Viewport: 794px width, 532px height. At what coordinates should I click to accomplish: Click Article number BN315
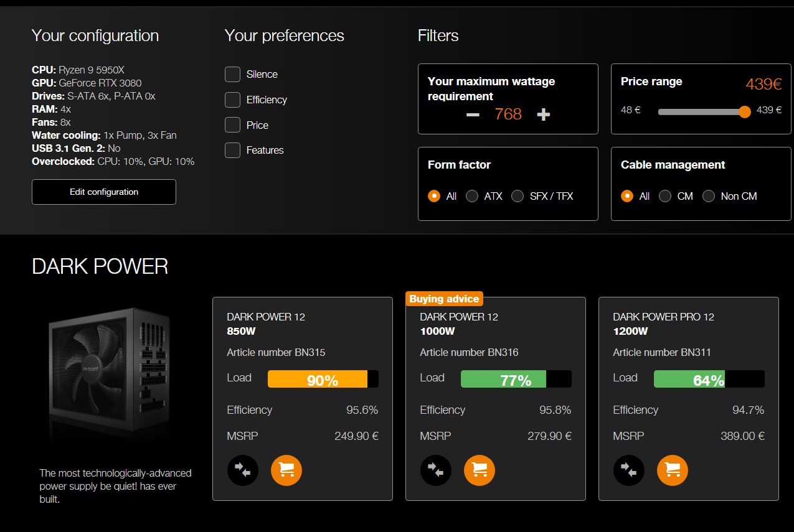tap(276, 352)
